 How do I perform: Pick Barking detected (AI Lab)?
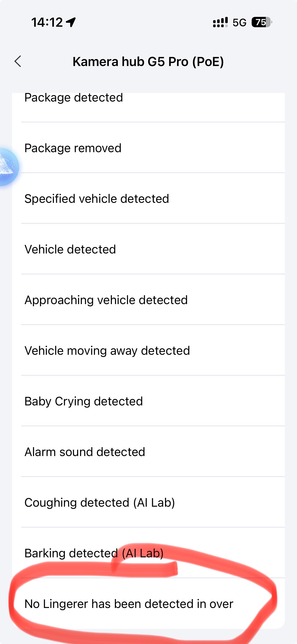[x=94, y=553]
